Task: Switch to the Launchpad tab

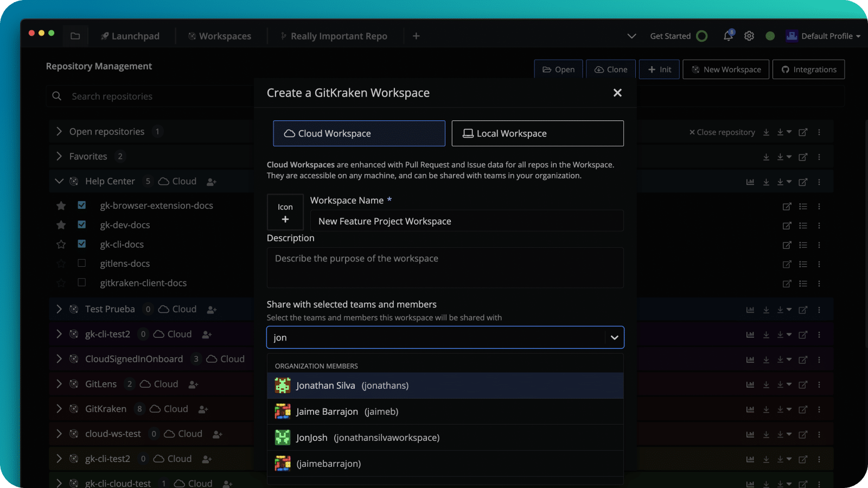Action: click(x=130, y=36)
